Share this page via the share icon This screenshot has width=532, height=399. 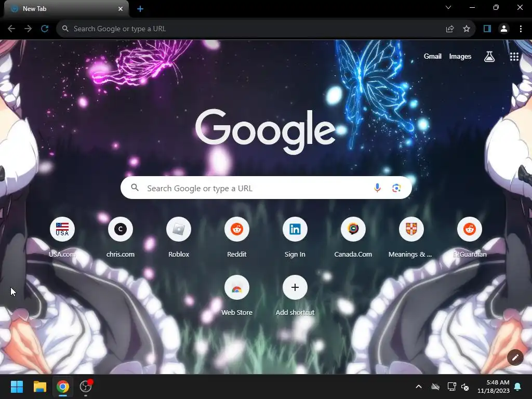point(450,29)
